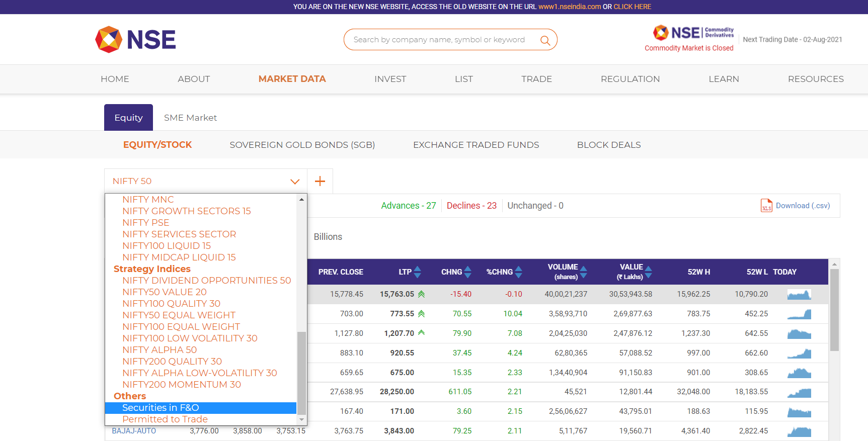Select the EQUITY/STOCK sub-tab
Screen dimensions: 868x441
(157, 145)
